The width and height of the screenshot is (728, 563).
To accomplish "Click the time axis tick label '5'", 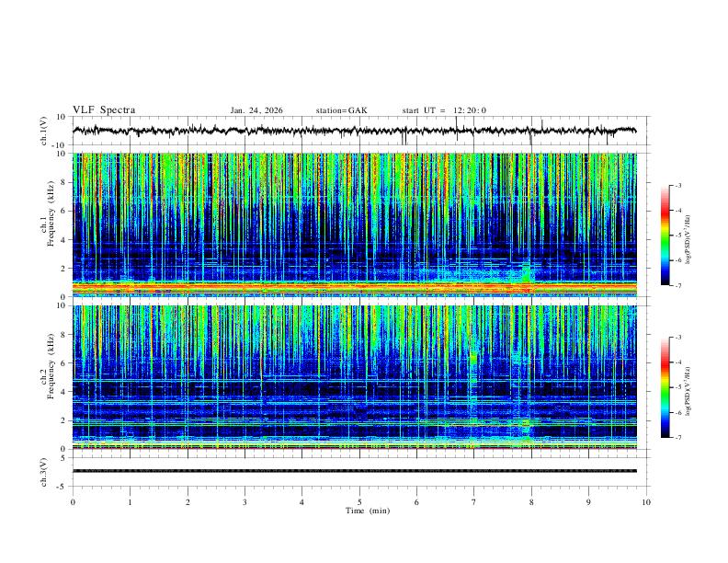I will [x=359, y=502].
